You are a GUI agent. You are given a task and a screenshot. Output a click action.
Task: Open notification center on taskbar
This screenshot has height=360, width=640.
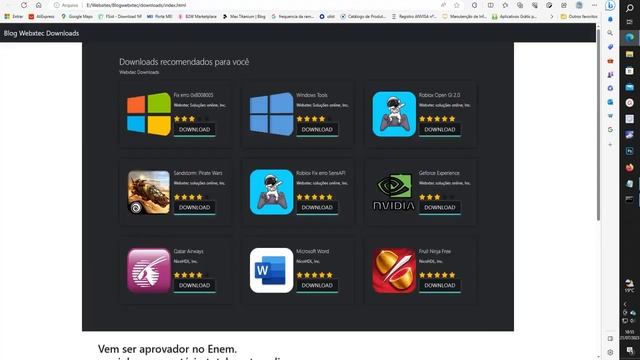[x=630, y=350]
